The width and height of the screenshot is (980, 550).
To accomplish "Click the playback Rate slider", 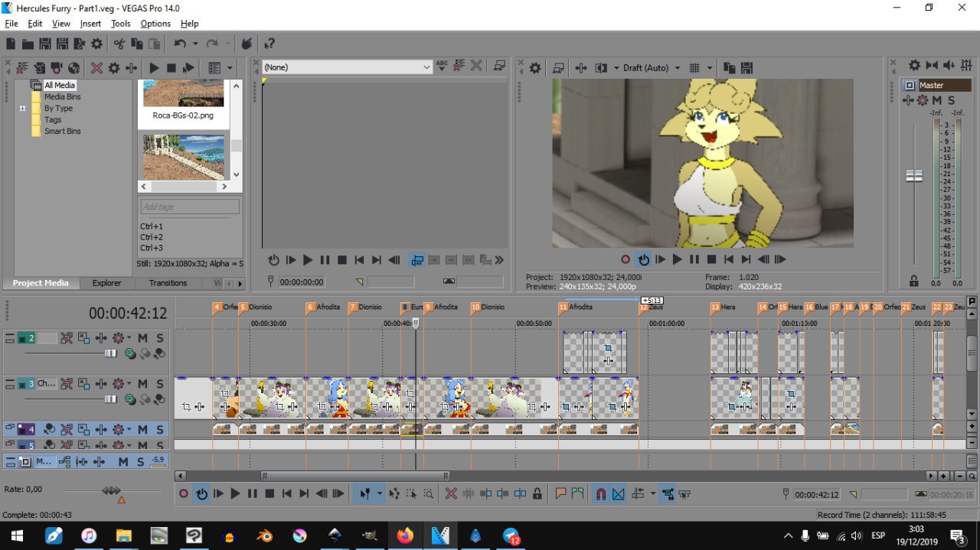I will tap(112, 490).
